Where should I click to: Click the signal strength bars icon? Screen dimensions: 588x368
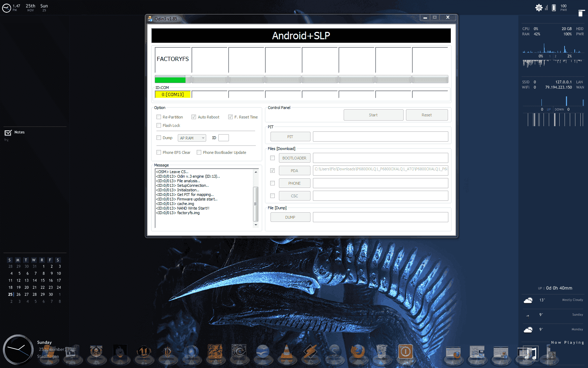pyautogui.click(x=546, y=7)
